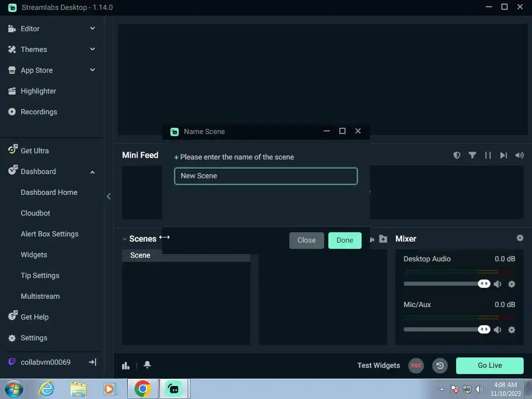Show hidden system tray icons
Viewport: 532px width, 399px height.
[x=442, y=389]
